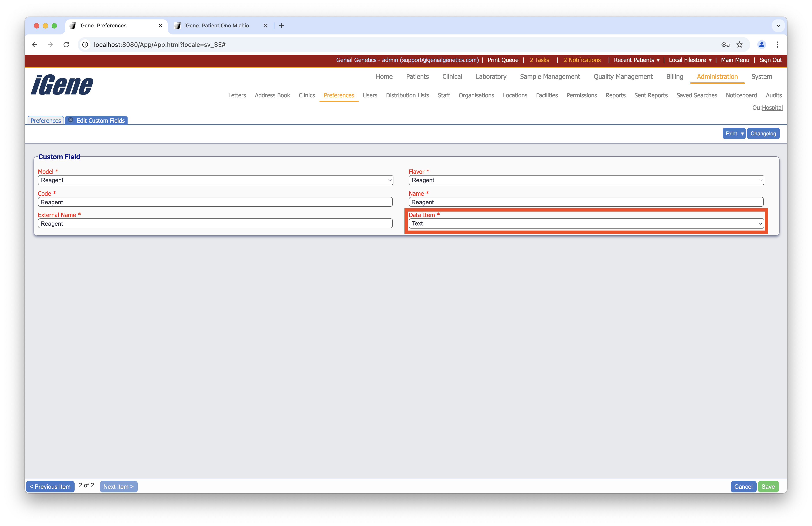812x526 pixels.
Task: Click the Save button
Action: (768, 486)
